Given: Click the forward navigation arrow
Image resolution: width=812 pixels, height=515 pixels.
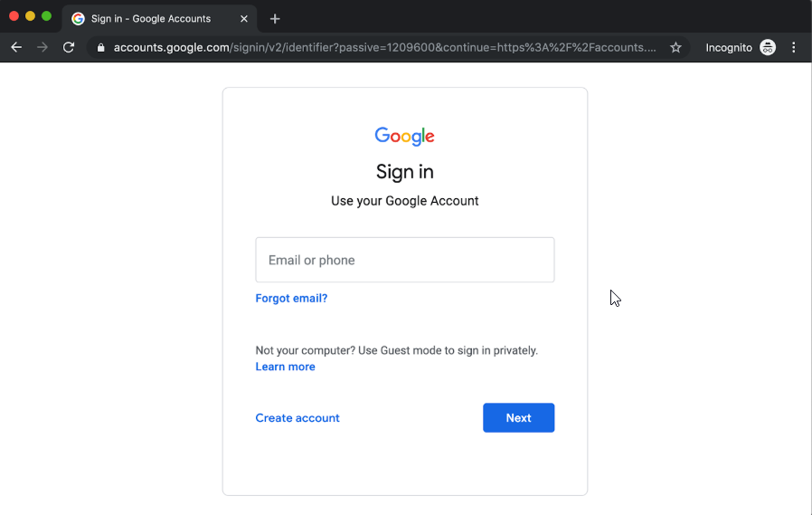Looking at the screenshot, I should (42, 47).
